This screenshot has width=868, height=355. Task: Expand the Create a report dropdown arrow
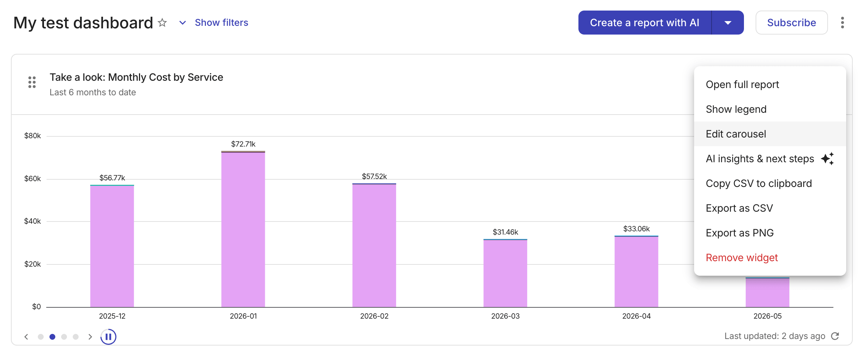(x=728, y=23)
